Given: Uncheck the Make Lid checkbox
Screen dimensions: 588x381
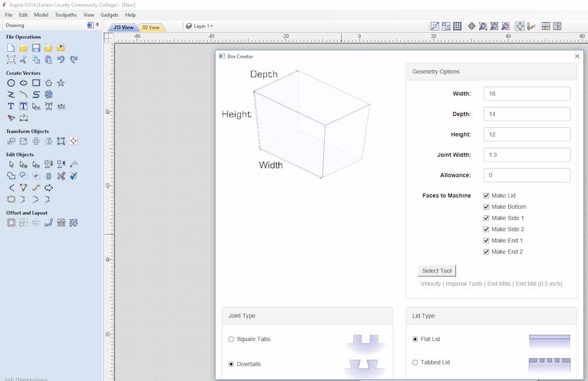Looking at the screenshot, I should coord(486,196).
